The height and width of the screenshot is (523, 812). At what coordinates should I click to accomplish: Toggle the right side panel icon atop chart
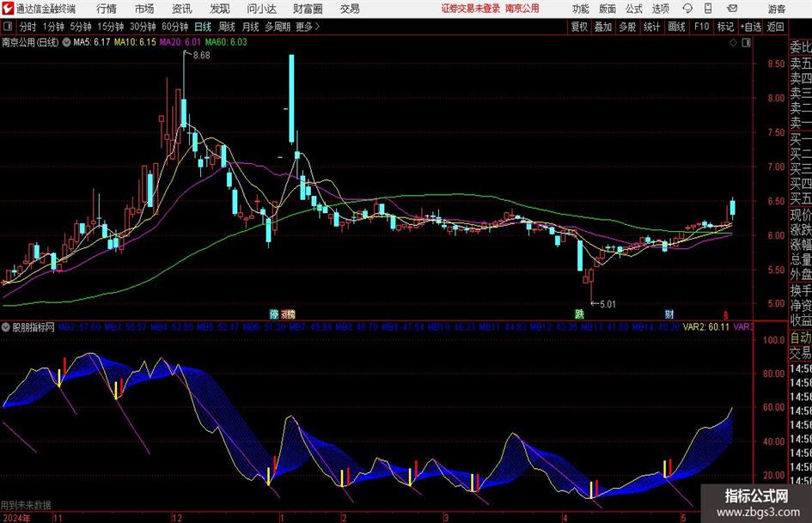(x=746, y=42)
